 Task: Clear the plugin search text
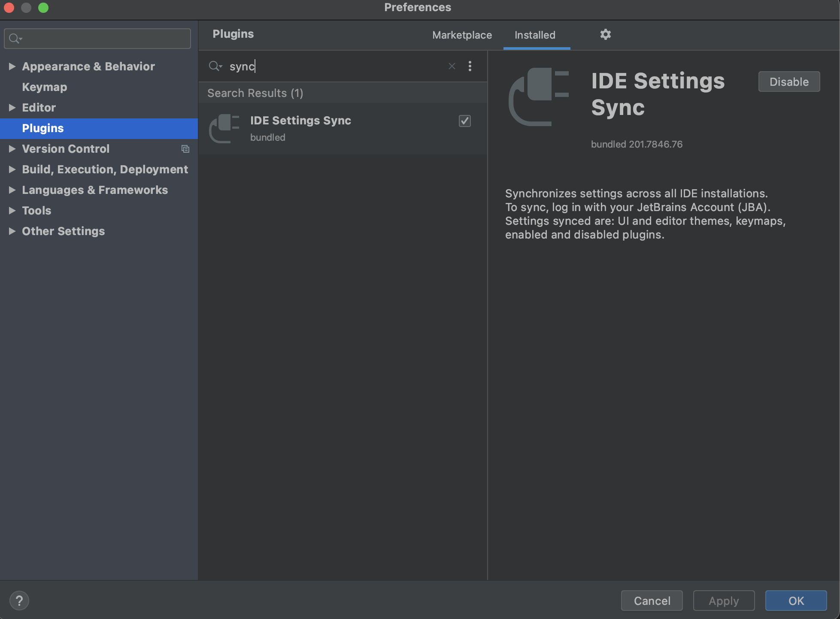point(452,66)
